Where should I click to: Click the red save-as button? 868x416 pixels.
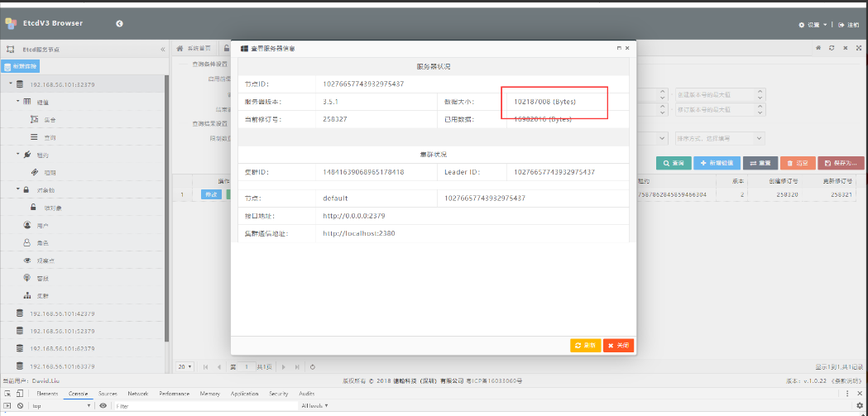pyautogui.click(x=841, y=163)
